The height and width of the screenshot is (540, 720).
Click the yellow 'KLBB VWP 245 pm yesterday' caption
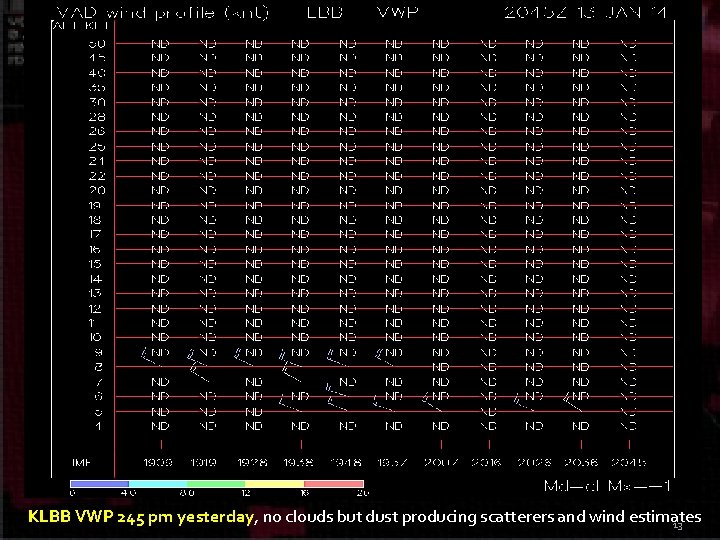click(141, 517)
